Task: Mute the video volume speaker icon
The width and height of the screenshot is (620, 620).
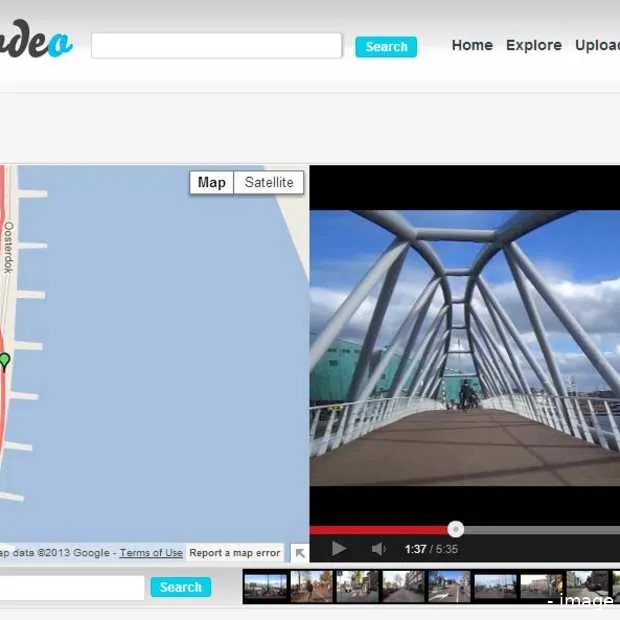Action: (x=379, y=549)
